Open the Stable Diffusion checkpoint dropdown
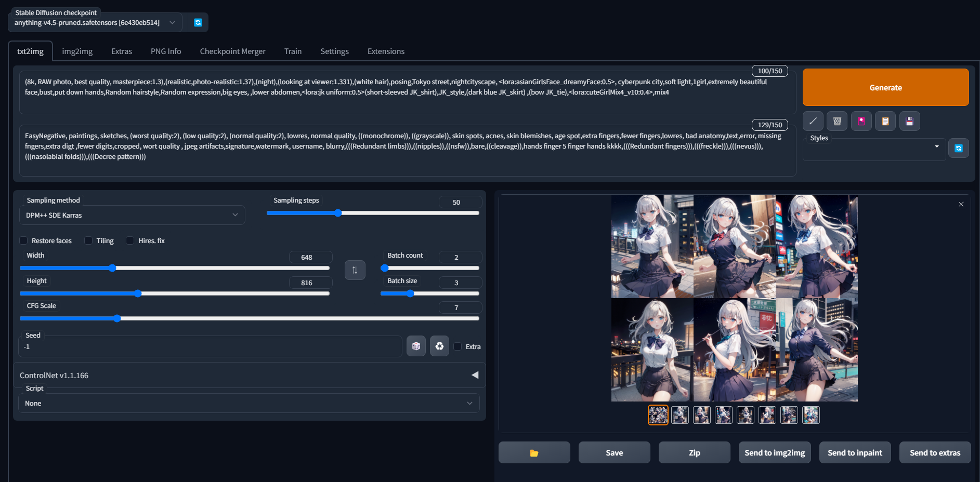Screen dimensions: 980x482 pos(95,22)
